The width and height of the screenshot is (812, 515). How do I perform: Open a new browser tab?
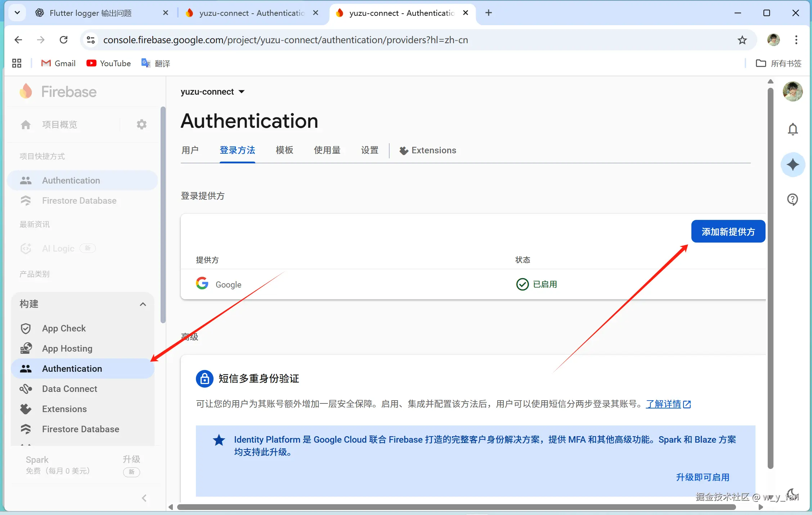click(488, 13)
